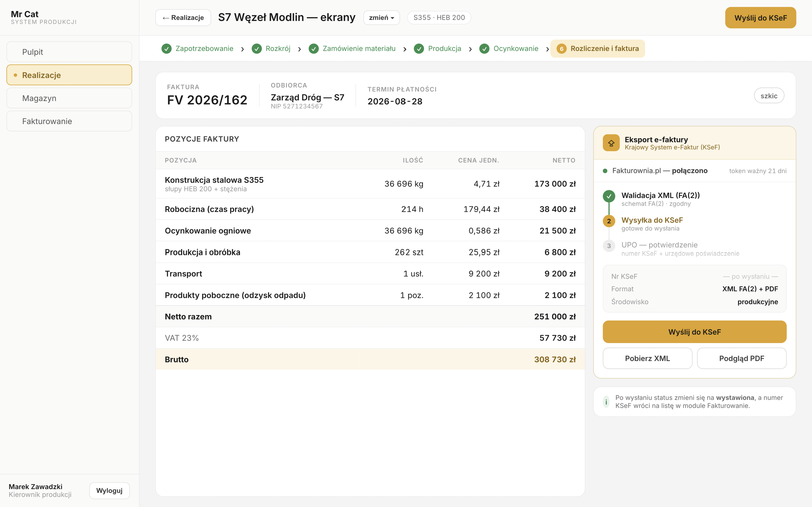Log out with Wyloguj
812x507 pixels.
click(x=109, y=491)
